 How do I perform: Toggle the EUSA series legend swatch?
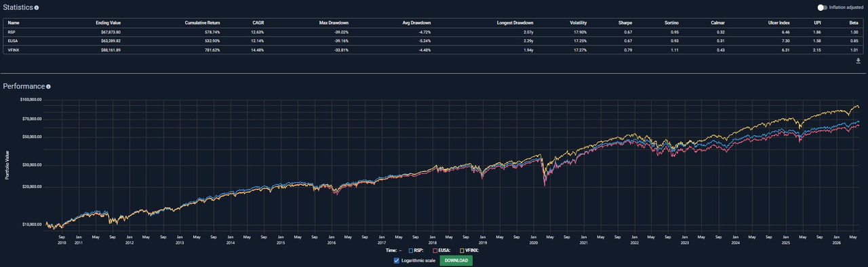coord(435,251)
